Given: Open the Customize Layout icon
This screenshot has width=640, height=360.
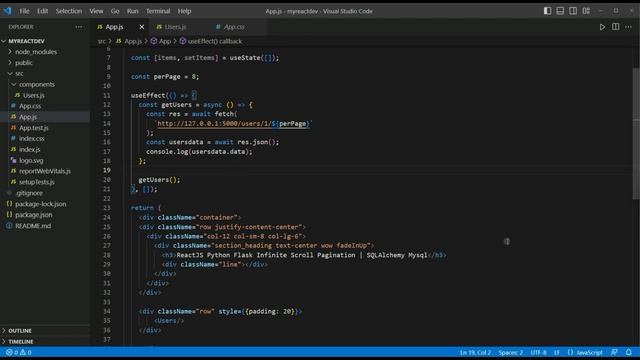Looking at the screenshot, I should (586, 11).
